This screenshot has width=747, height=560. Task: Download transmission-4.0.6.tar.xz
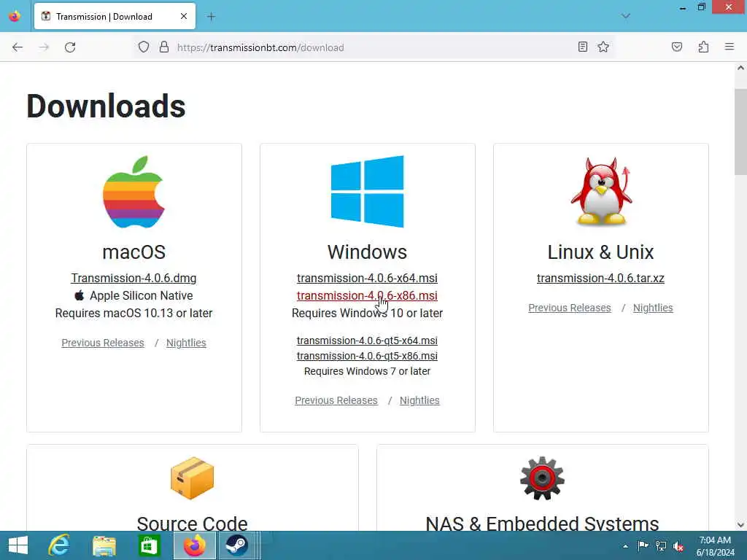point(601,278)
